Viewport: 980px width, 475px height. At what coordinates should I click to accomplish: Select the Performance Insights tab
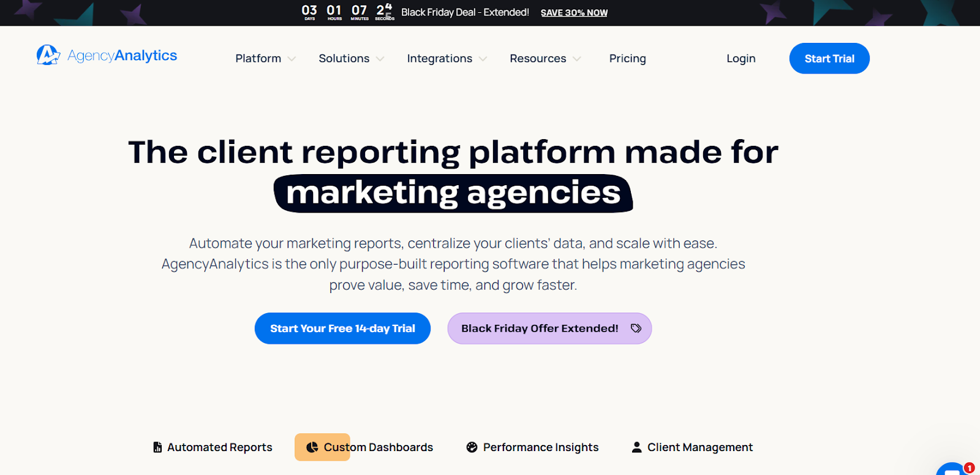(532, 447)
